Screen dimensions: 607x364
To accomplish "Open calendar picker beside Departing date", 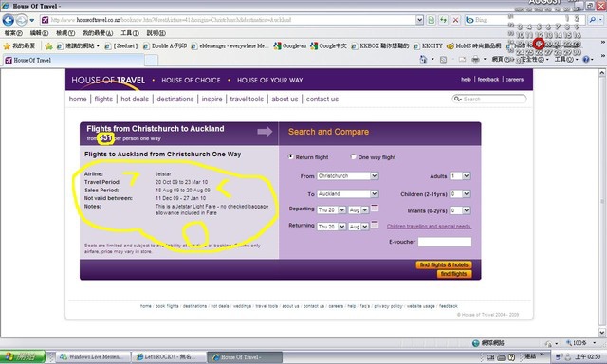I will point(375,208).
